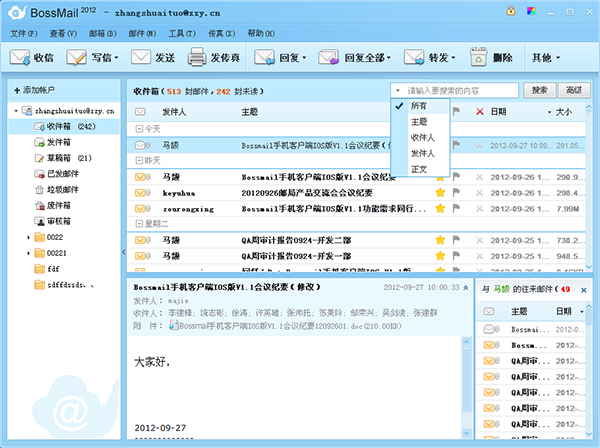Open the 查看 menu

pos(63,34)
